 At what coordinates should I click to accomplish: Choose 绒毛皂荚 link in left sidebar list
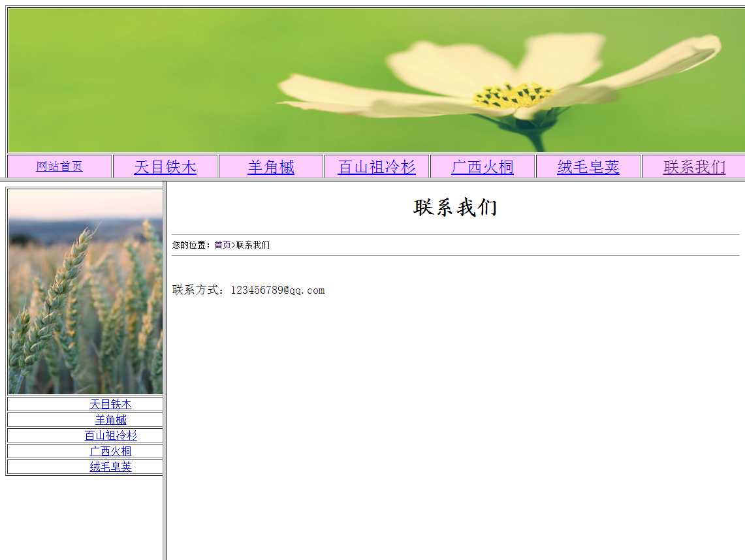click(x=110, y=467)
